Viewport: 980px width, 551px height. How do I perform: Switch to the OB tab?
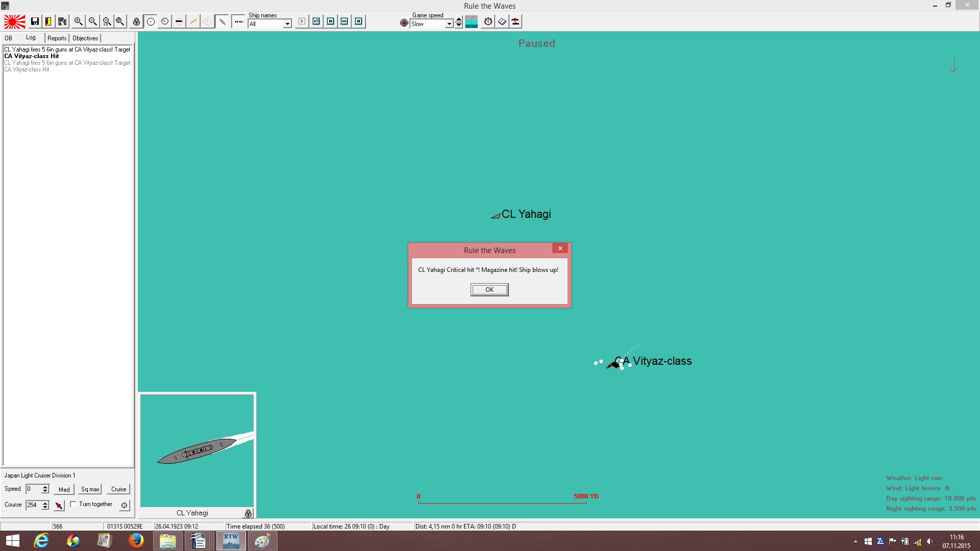click(9, 38)
